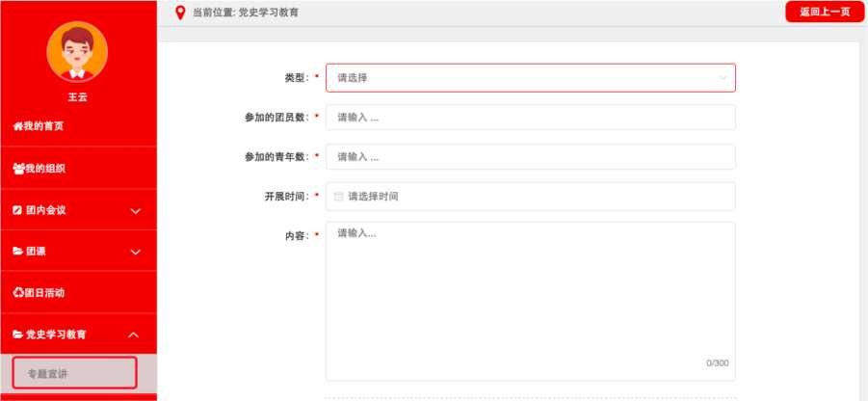Viewport: 868px width, 401px height.
Task: Open the 类型 dropdown selector
Action: [x=530, y=77]
